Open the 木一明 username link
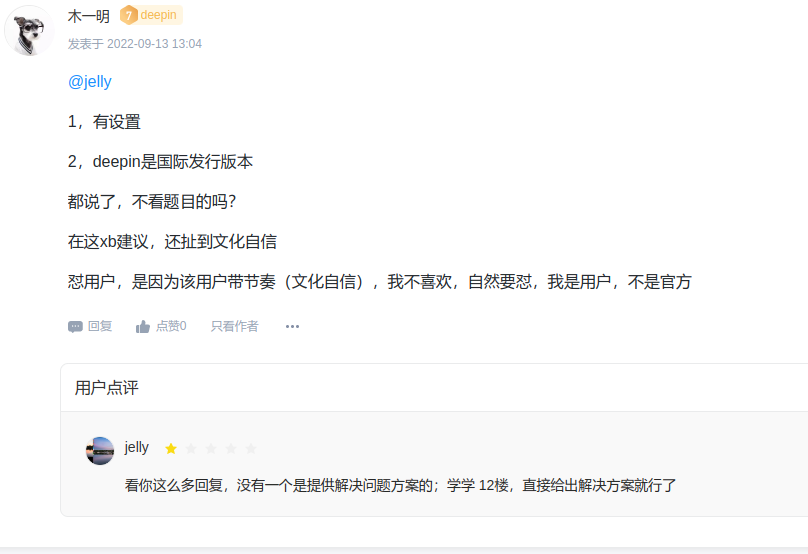The height and width of the screenshot is (554, 808). click(x=89, y=15)
